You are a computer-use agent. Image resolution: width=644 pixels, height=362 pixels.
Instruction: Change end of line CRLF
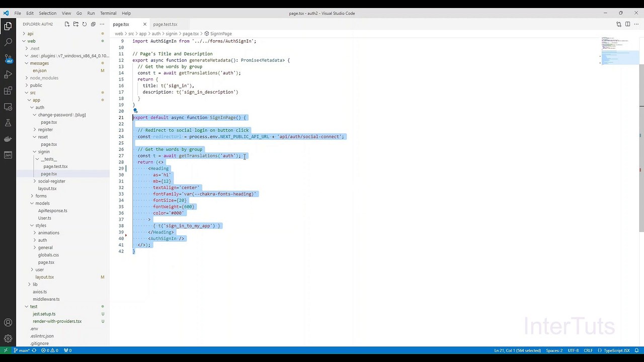[x=588, y=350]
